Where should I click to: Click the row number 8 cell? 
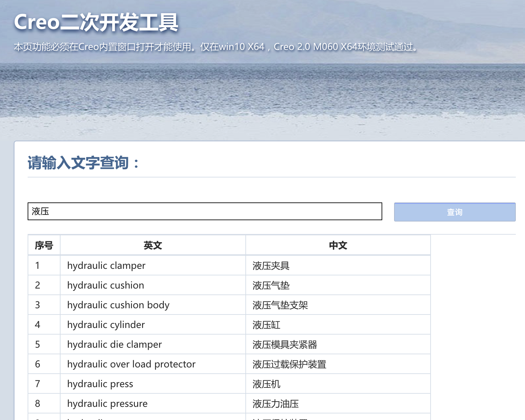click(44, 404)
